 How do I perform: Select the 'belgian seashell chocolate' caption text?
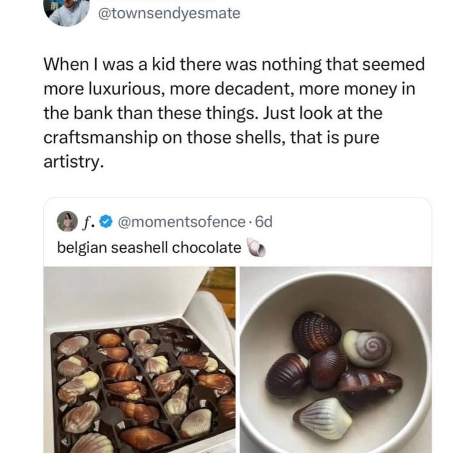pyautogui.click(x=149, y=248)
